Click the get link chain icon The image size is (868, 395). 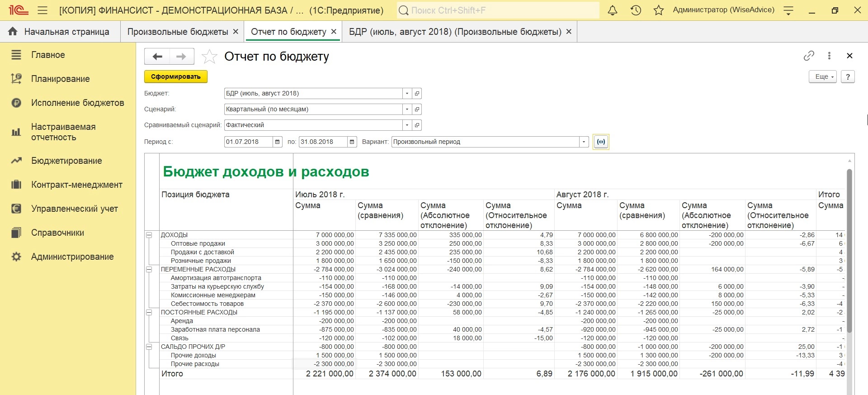tap(809, 56)
